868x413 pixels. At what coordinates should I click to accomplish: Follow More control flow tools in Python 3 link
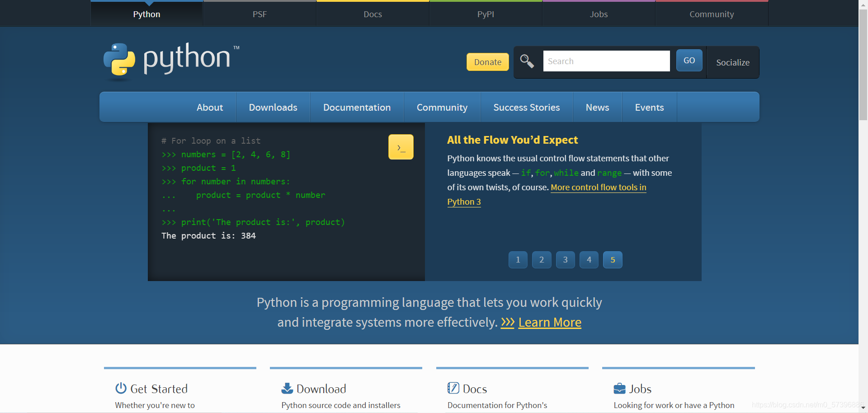pos(598,187)
